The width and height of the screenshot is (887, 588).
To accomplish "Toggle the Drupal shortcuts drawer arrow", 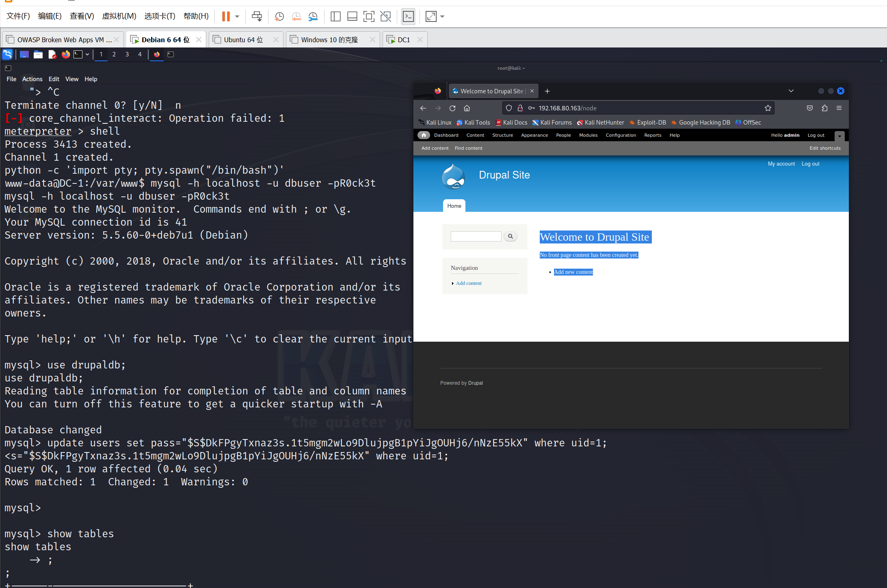I will 839,136.
